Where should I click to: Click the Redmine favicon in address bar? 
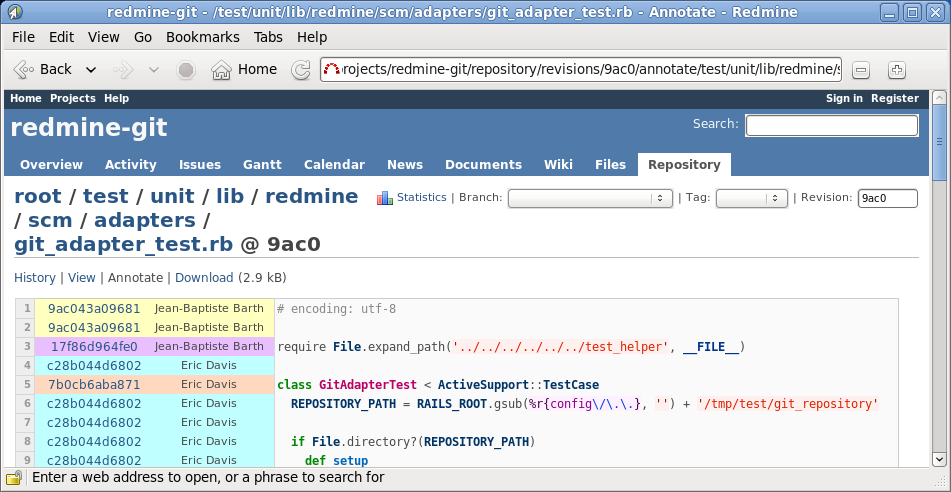[332, 70]
